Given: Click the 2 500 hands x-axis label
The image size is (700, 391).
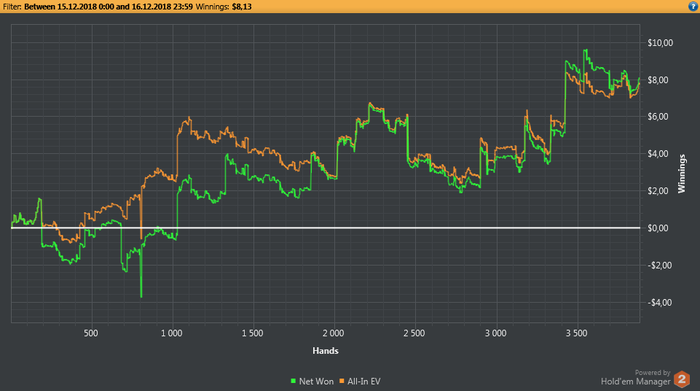Looking at the screenshot, I should (x=414, y=333).
